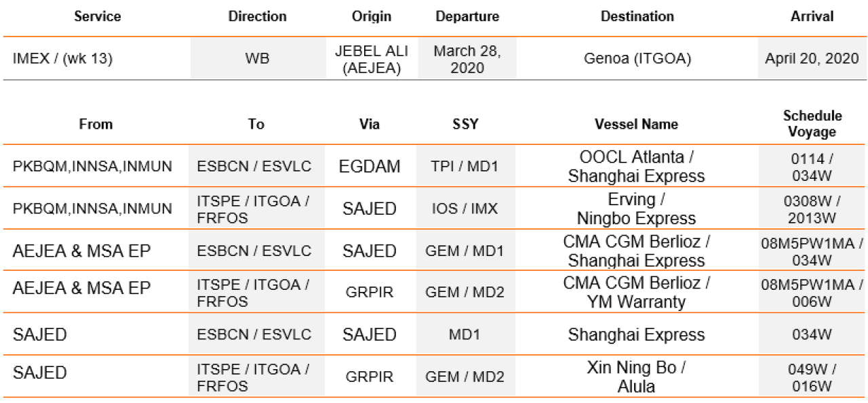Select the Xin Ning Bo / Alula cell

point(636,377)
